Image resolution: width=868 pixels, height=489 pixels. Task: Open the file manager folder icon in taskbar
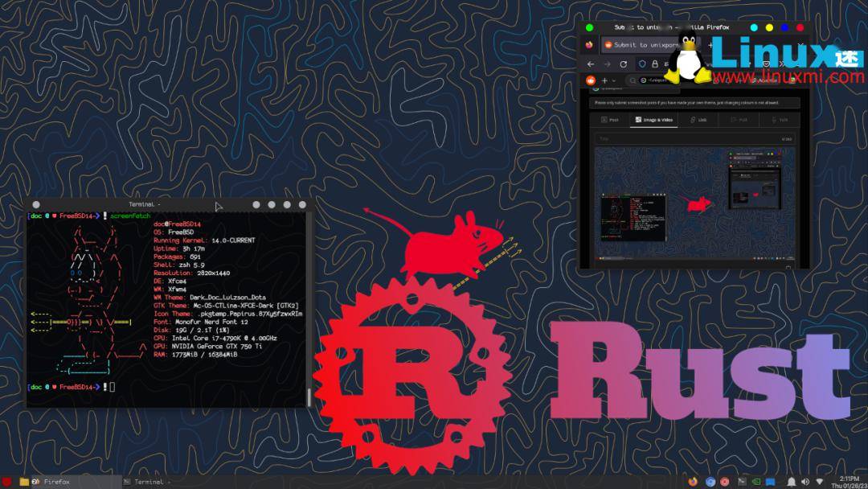click(x=24, y=482)
